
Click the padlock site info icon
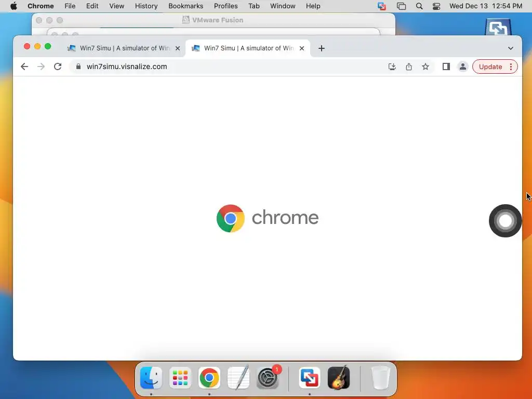click(x=78, y=66)
